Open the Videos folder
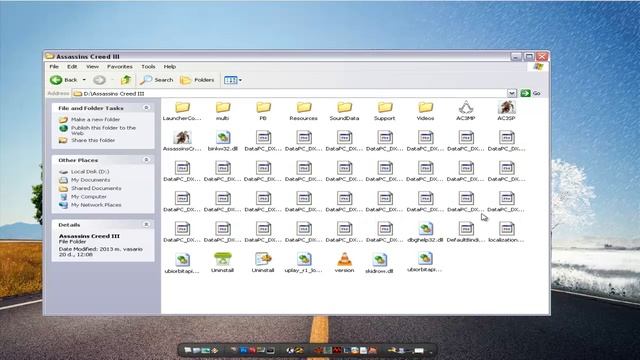640x360 pixels. coord(425,111)
